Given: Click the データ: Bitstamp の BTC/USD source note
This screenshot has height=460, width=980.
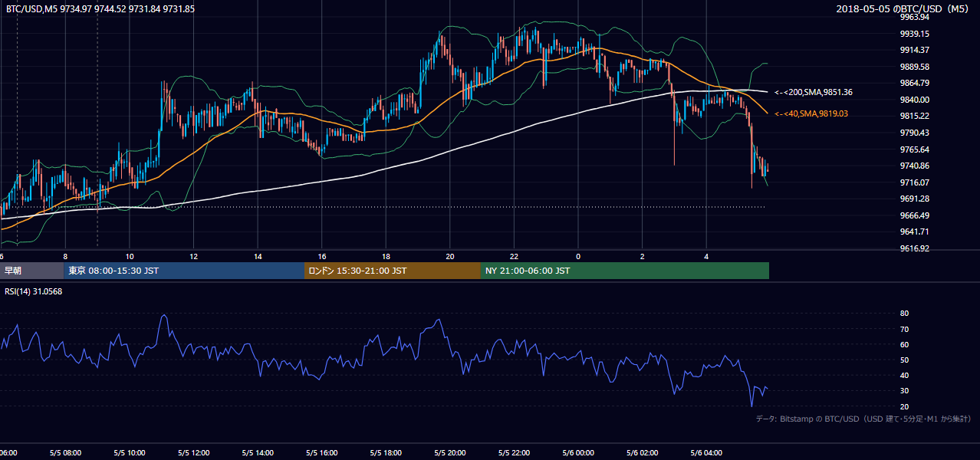Looking at the screenshot, I should pos(863,419).
